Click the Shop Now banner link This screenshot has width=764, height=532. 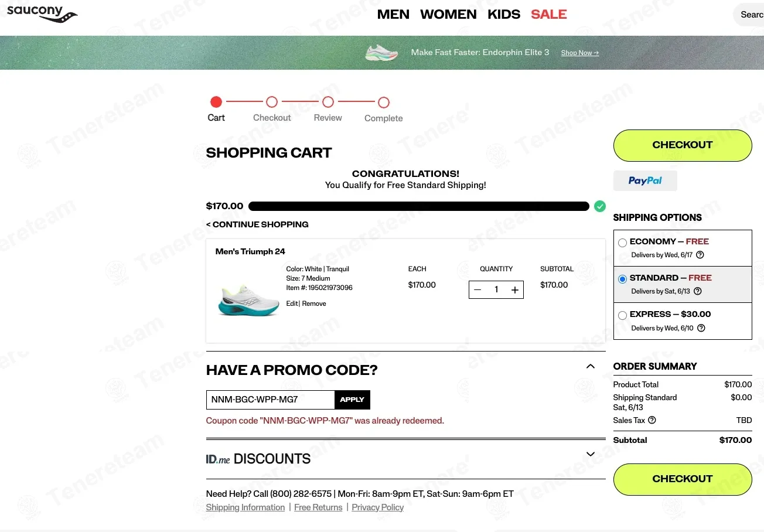(x=579, y=53)
